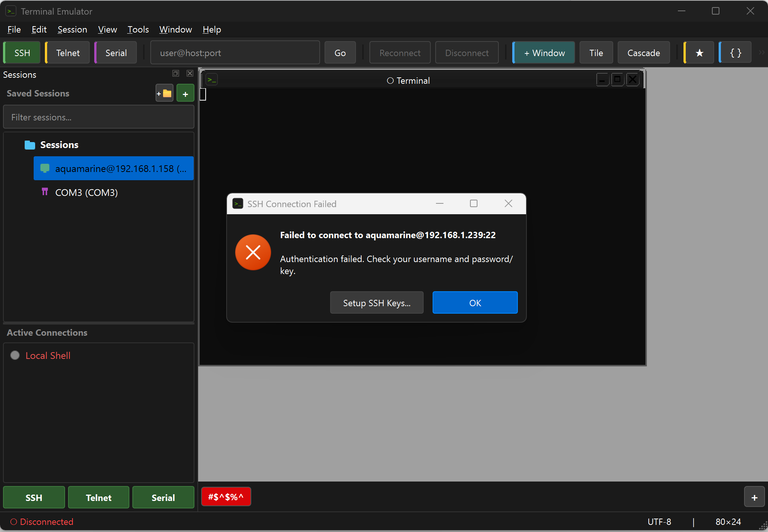Screen dimensions: 768x532
Task: Click the COM3 serial port icon
Action: pos(45,192)
